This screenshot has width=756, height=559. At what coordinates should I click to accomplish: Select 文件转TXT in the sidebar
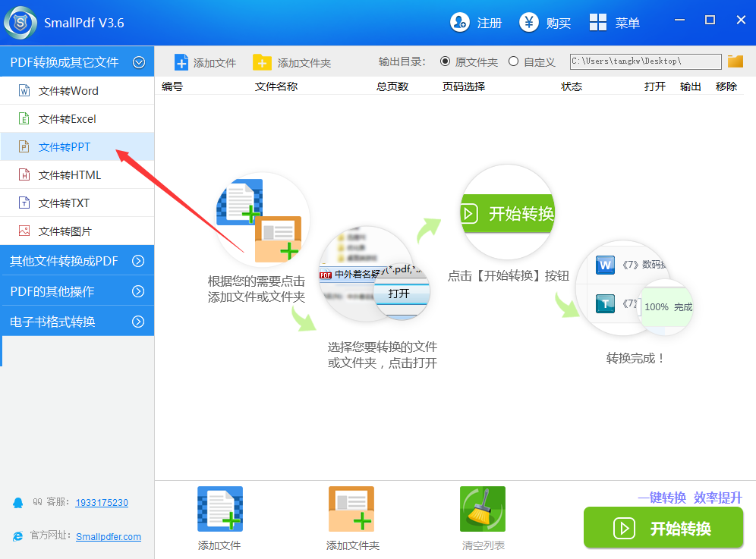pos(77,203)
